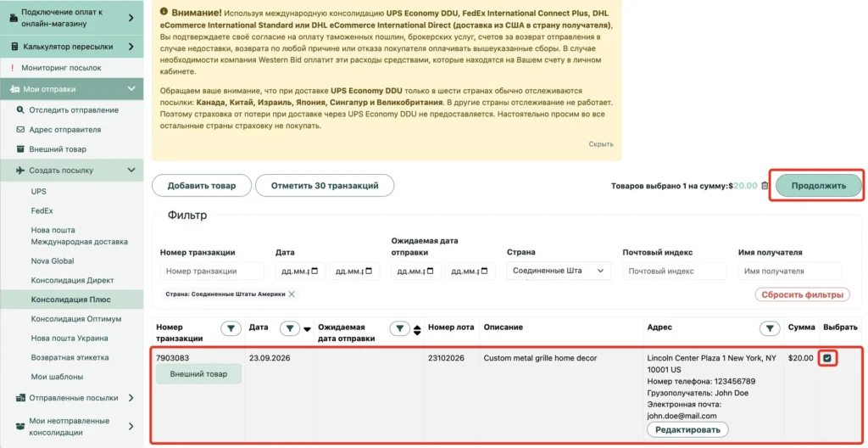Click the icon beside Калькулятор пересылки

[x=15, y=47]
